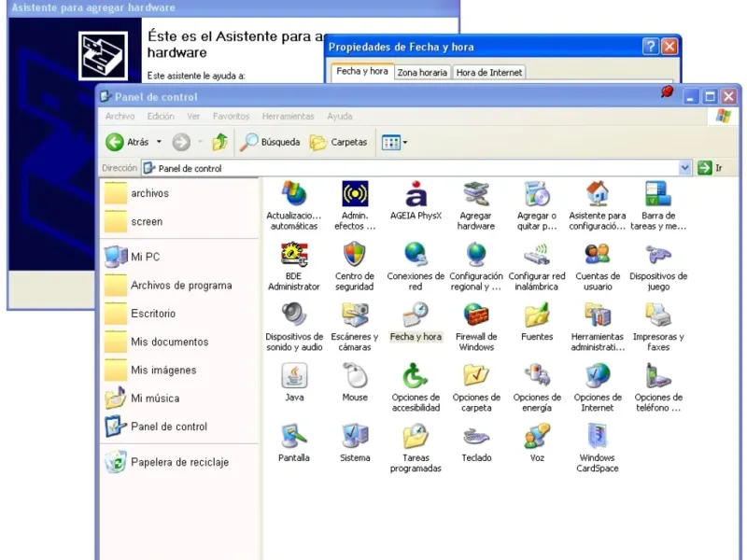Open Archivos de programa in the sidebar
This screenshot has height=560, width=747.
coord(168,286)
